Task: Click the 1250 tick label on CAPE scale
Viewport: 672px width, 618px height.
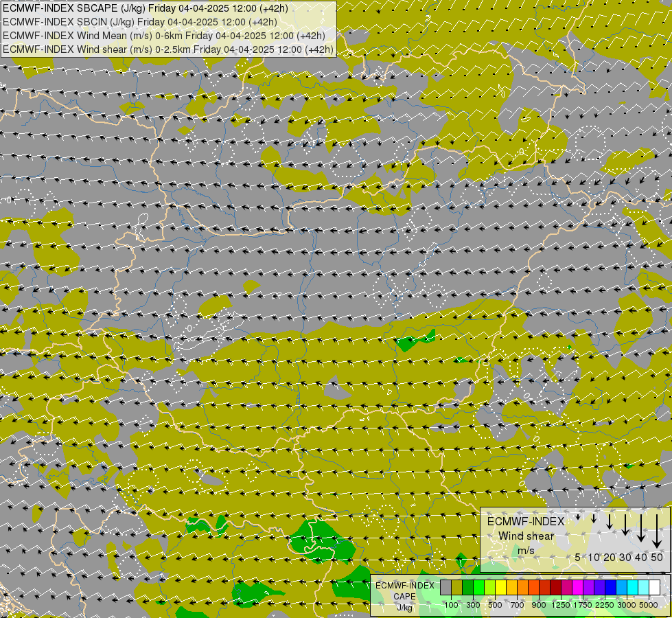Action: click(x=561, y=605)
